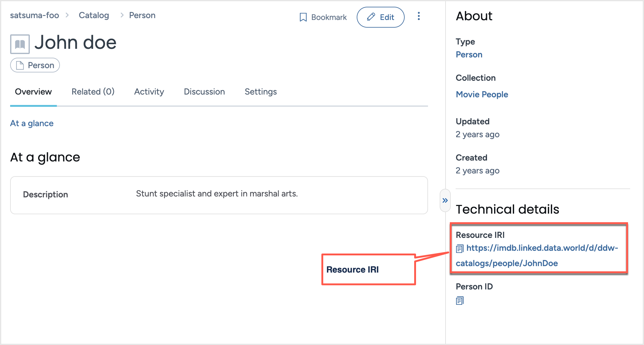644x345 pixels.
Task: Open the Movie People collection link
Action: pyautogui.click(x=482, y=94)
